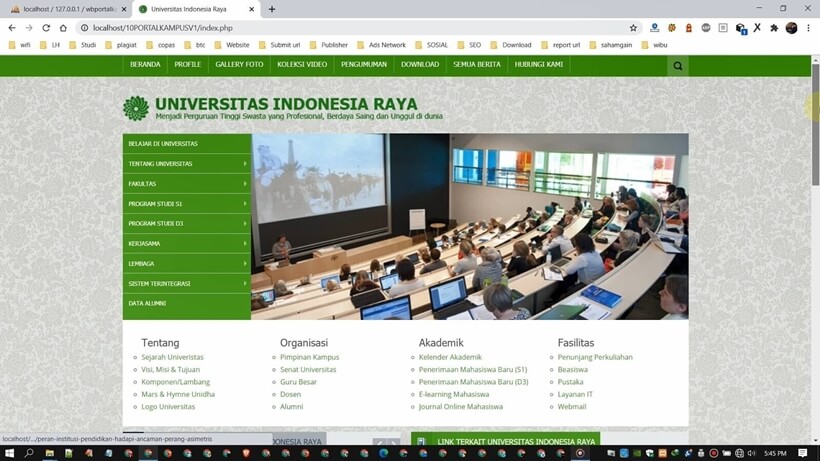Open the Sejarah Univeristas link
Image resolution: width=820 pixels, height=461 pixels.
click(172, 357)
